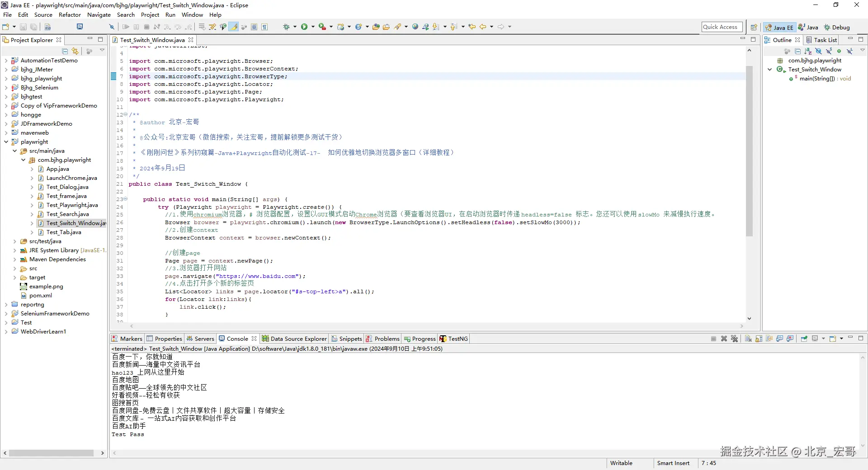Click the Open Console icon
Viewport: 868px width, 470px height.
pos(833,338)
